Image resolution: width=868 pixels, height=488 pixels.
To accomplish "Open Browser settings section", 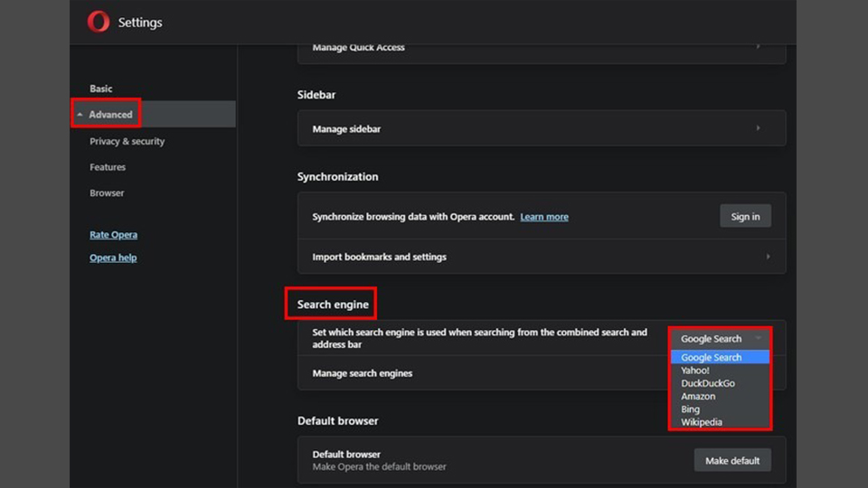I will pyautogui.click(x=107, y=193).
